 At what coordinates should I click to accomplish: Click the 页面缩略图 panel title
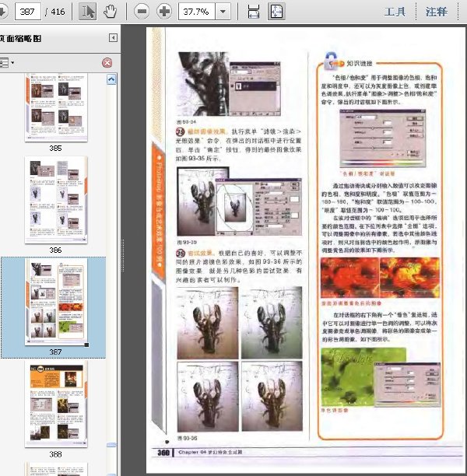(20, 39)
